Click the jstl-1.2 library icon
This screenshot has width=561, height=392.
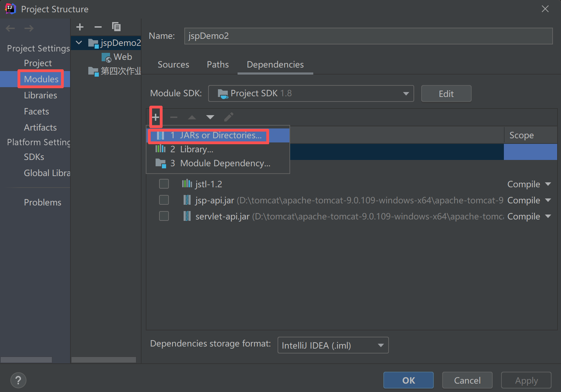click(187, 184)
